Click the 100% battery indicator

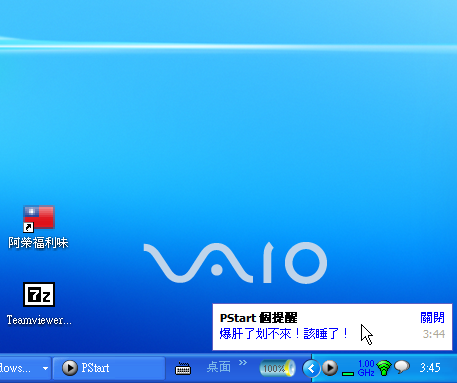point(277,368)
